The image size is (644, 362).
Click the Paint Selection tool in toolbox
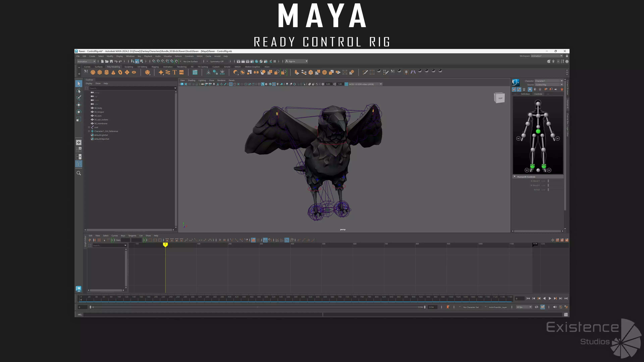click(79, 98)
